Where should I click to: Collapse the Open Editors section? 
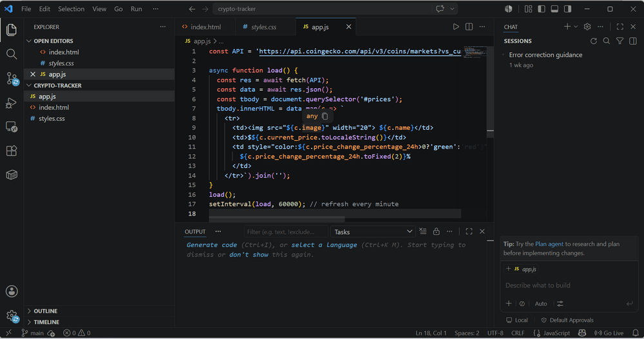[x=53, y=41]
